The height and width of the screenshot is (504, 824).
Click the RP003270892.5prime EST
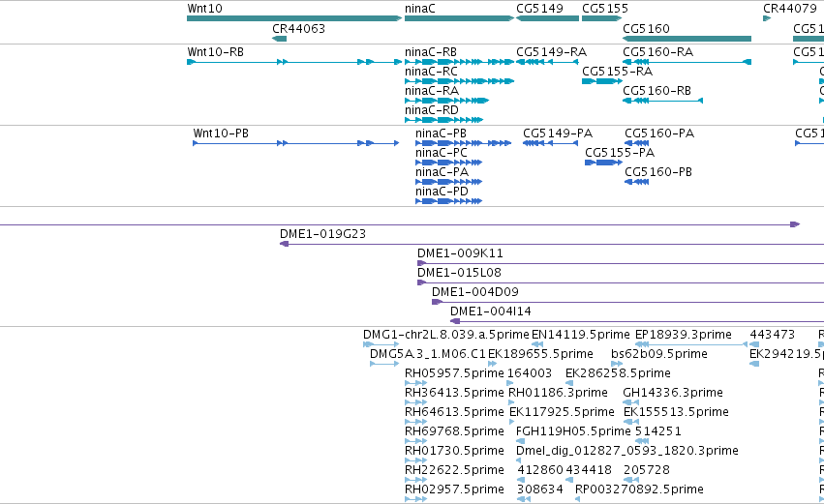[x=577, y=499]
